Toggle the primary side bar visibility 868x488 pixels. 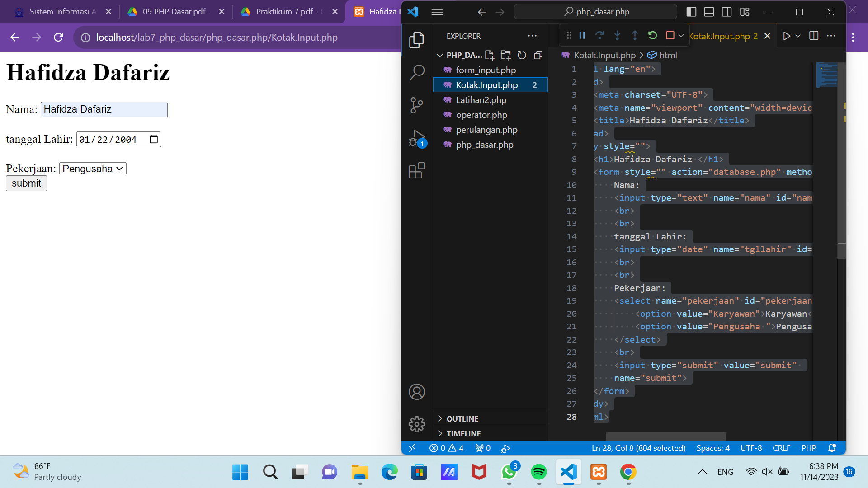692,12
